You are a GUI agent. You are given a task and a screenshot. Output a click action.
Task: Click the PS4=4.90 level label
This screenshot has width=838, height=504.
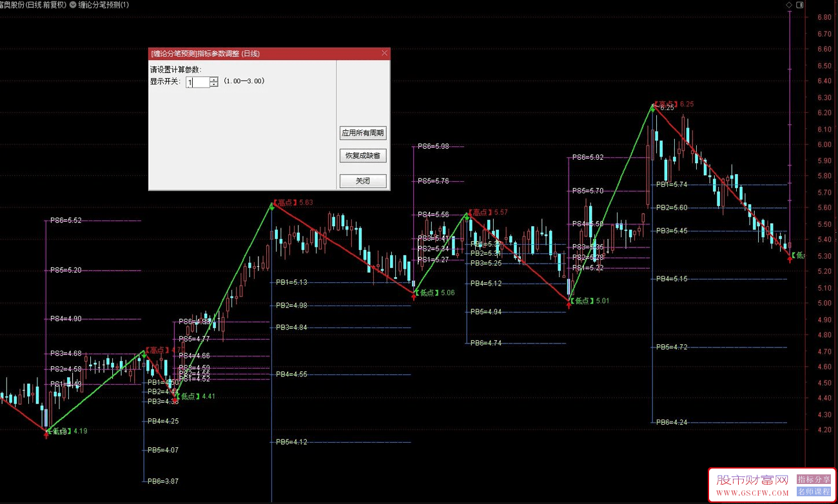point(66,318)
